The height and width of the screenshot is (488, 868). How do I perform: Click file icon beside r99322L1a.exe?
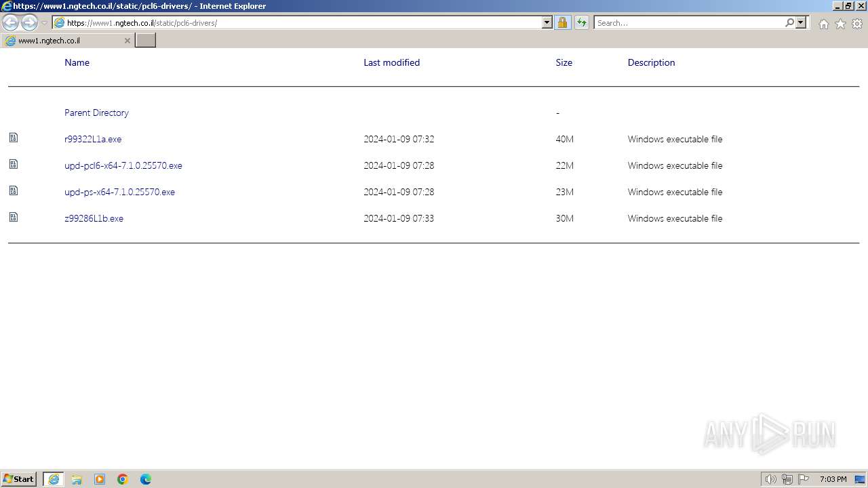click(14, 138)
